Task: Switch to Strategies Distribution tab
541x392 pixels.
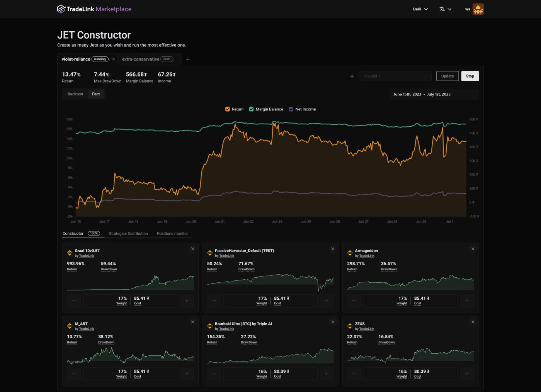Action: [x=128, y=234]
